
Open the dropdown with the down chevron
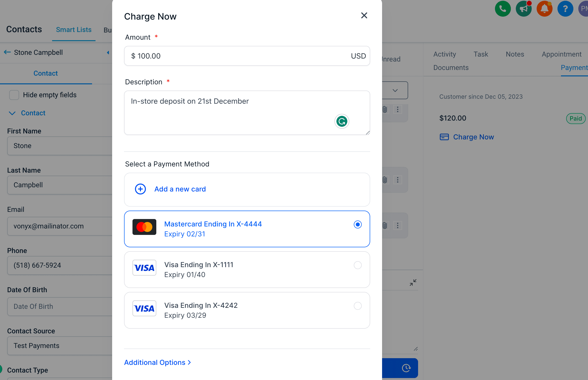(395, 90)
